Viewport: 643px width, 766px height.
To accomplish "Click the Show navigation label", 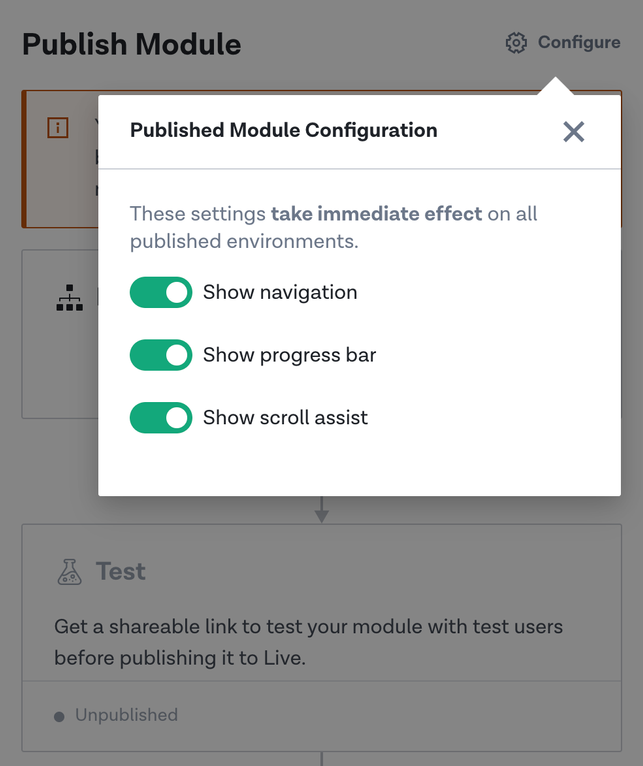I will point(280,292).
